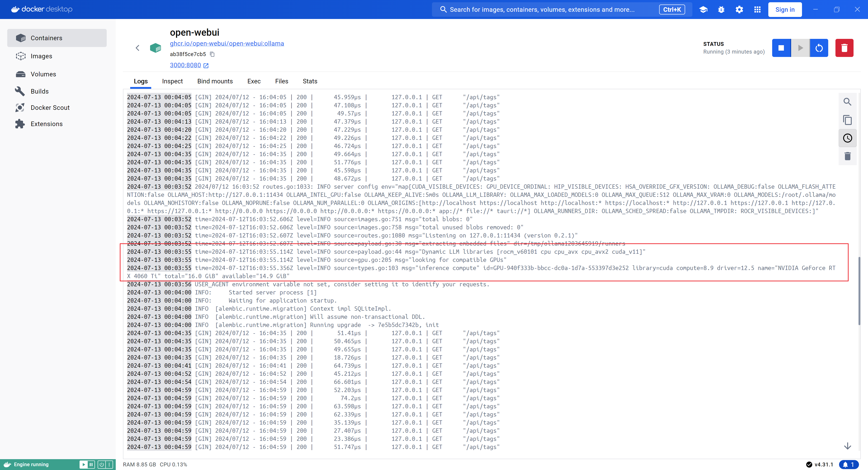Open ghcr.io/open-webui/open-webui:ollama image link

pyautogui.click(x=227, y=43)
